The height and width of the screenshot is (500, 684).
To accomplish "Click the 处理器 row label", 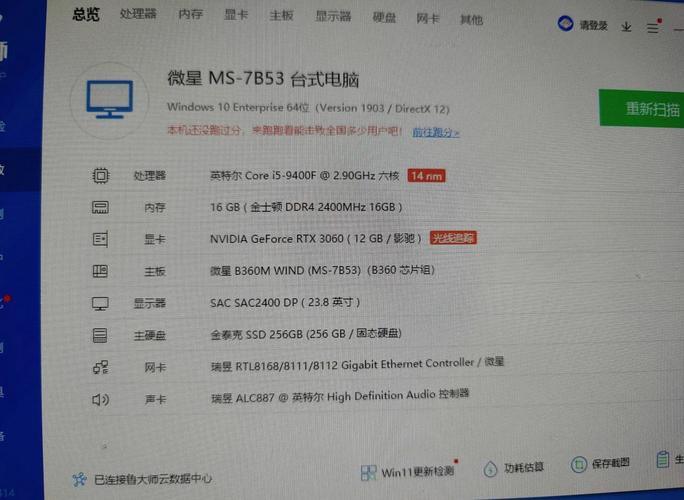I will [x=150, y=175].
